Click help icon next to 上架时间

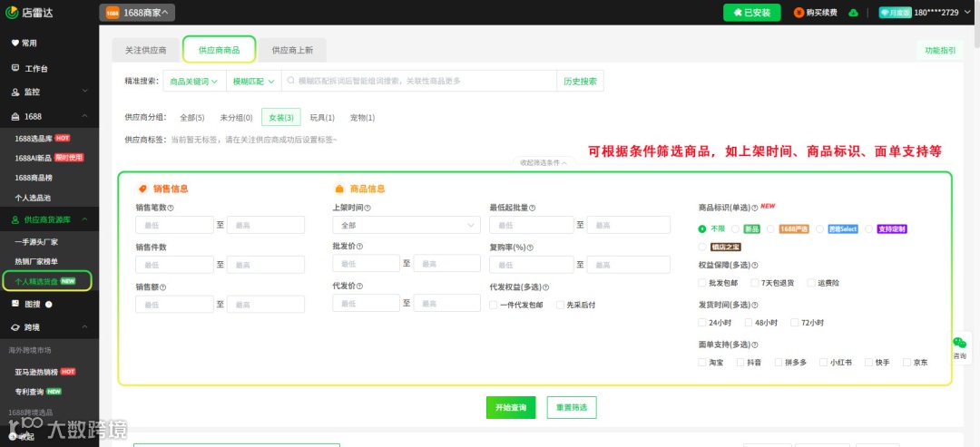coord(367,208)
